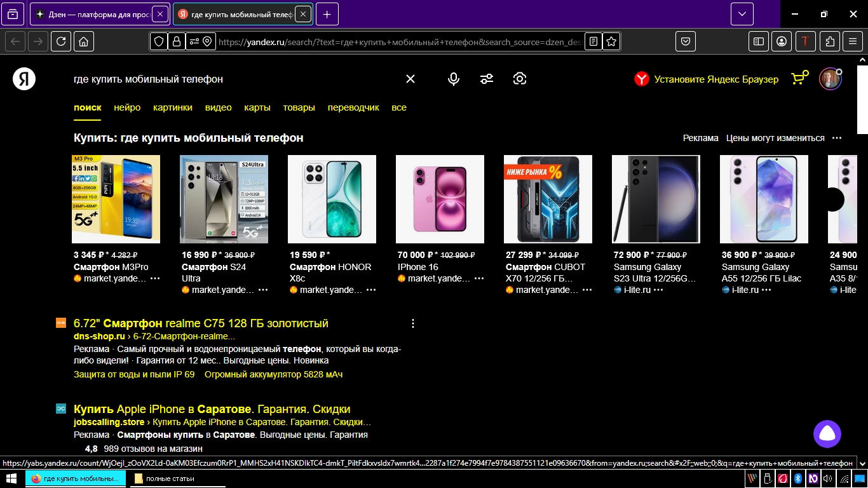Select the 'нейро' search tab
Viewport: 868px width, 488px height.
127,107
